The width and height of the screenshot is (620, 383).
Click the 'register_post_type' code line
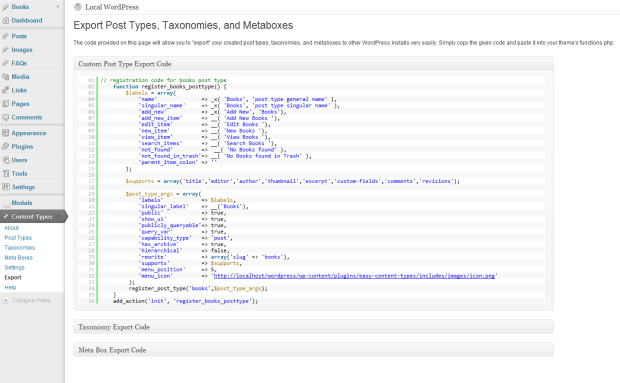coord(198,289)
